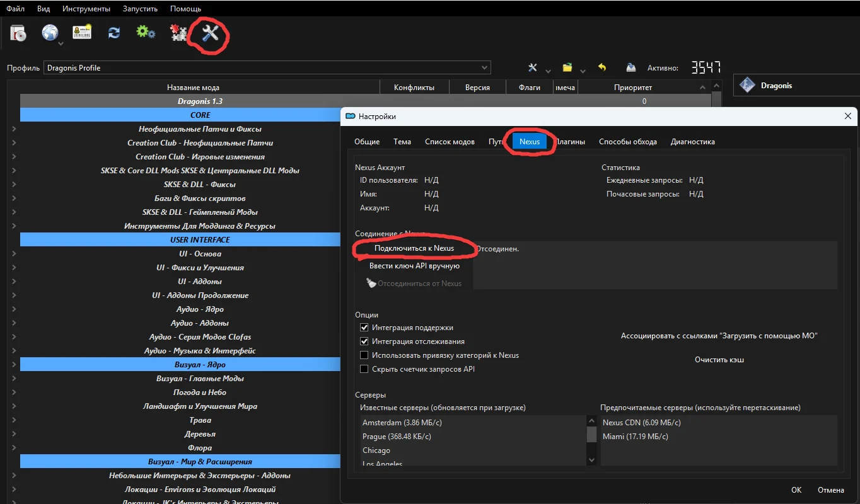The image size is (860, 504).
Task: Switch to the Диагностика tab
Action: (x=693, y=142)
